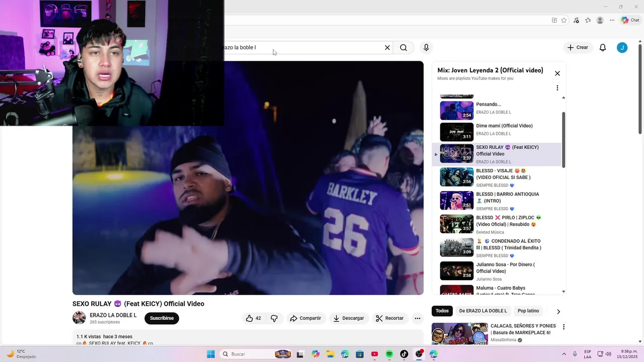Add page to favorites with star icon

[x=564, y=20]
